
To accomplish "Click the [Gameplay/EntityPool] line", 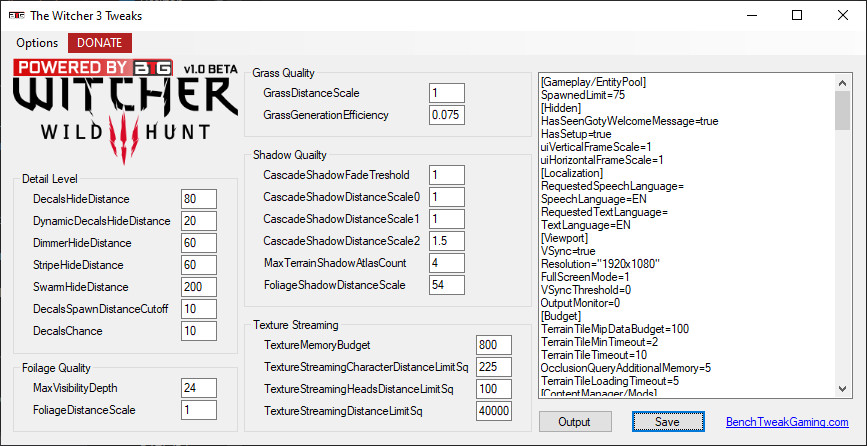I will tap(593, 82).
